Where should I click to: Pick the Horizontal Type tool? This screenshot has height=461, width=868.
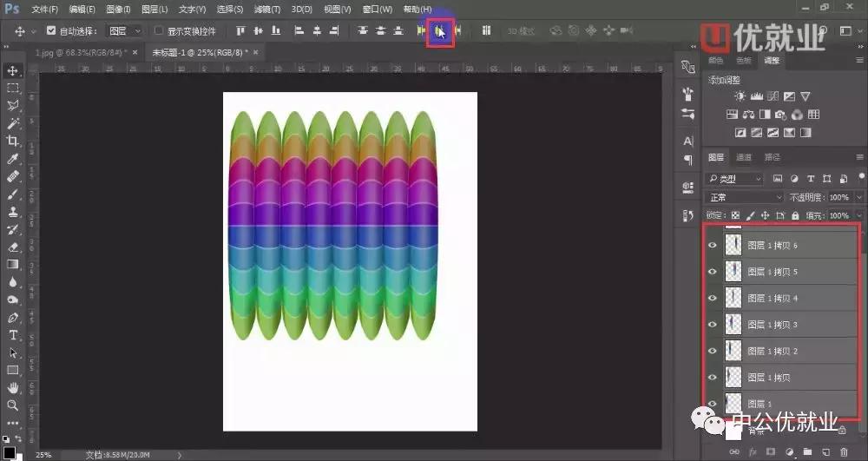[13, 335]
